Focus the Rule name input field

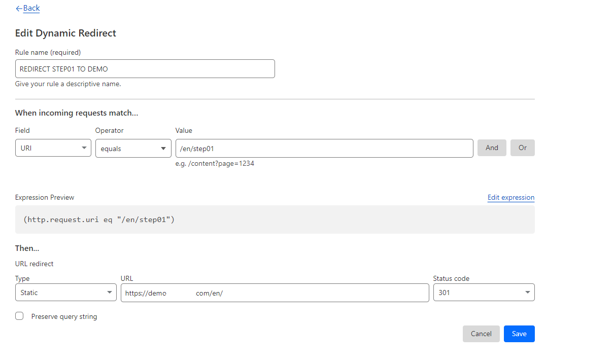tap(145, 69)
